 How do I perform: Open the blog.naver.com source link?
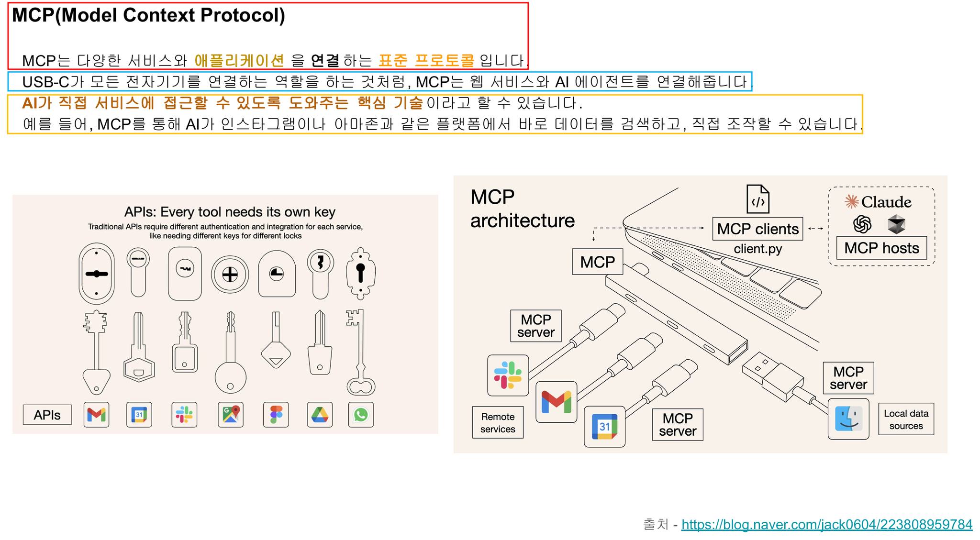(x=826, y=525)
